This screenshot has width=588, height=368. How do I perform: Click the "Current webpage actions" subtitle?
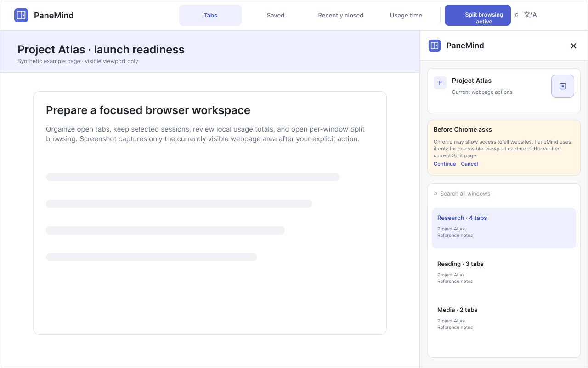tap(482, 92)
